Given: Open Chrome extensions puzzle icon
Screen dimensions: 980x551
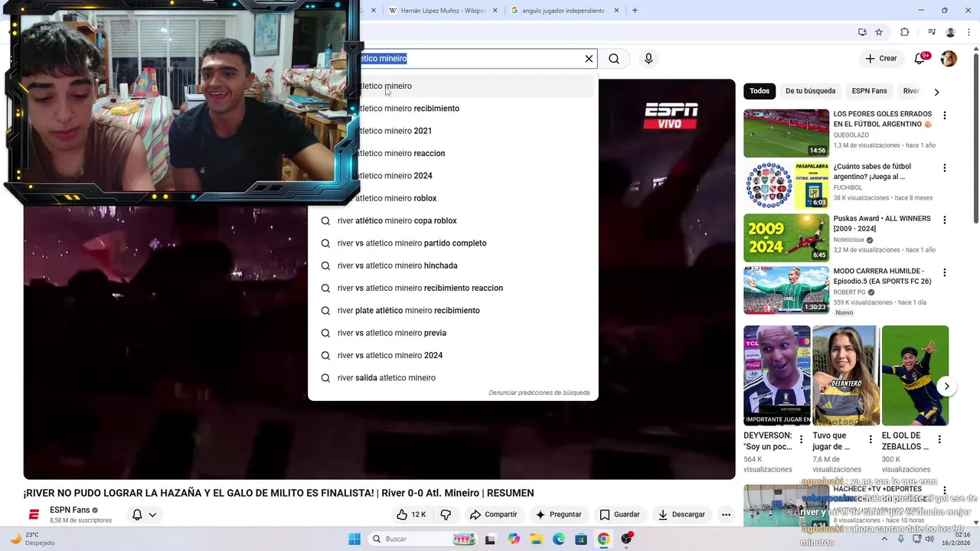Looking at the screenshot, I should (904, 32).
